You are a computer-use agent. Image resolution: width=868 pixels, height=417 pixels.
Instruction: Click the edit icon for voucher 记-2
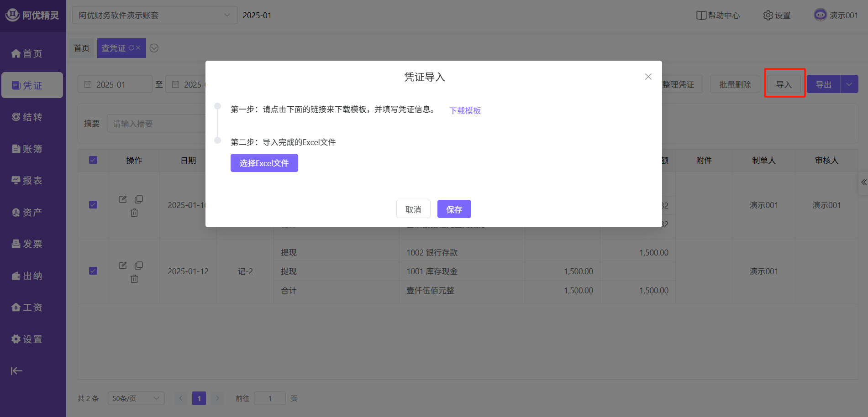pyautogui.click(x=122, y=266)
